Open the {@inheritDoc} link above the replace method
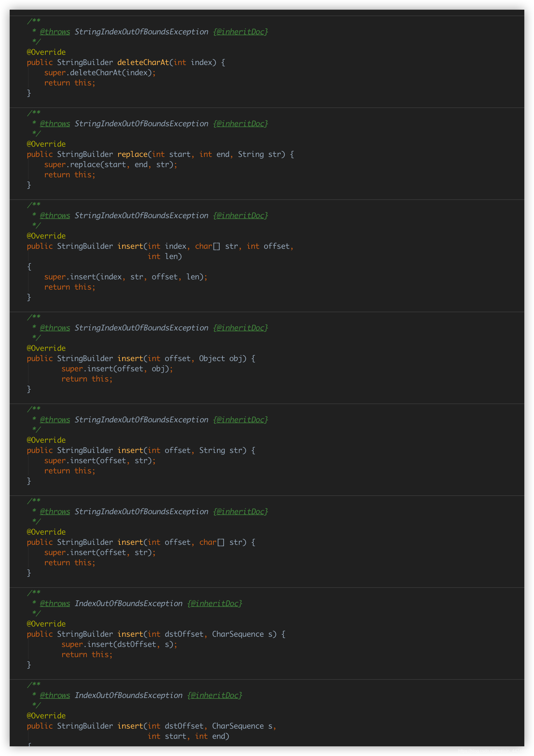The height and width of the screenshot is (756, 534). tap(240, 124)
